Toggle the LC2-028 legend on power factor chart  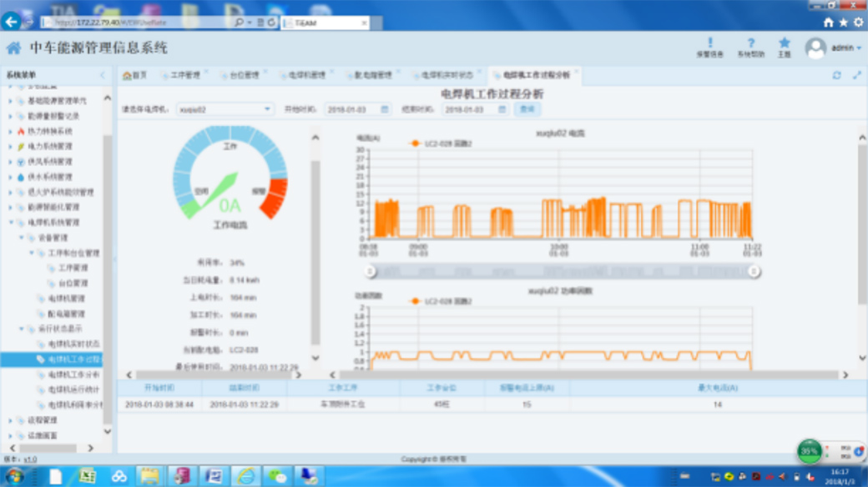442,301
